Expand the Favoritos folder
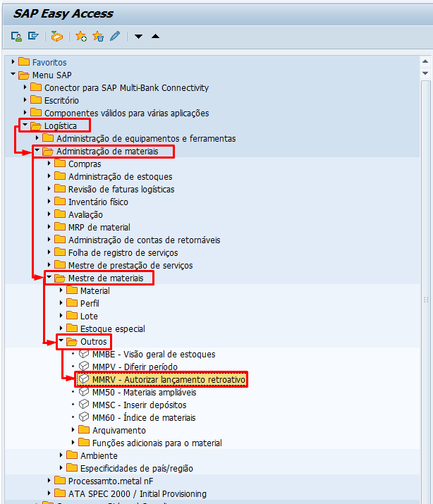Screen dimensions: 433x504 [13, 62]
